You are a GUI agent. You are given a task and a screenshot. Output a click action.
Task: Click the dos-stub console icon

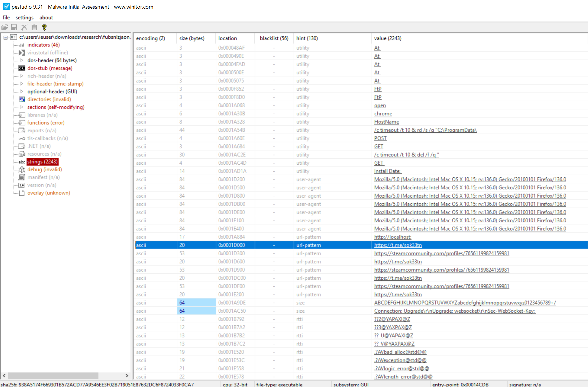22,68
